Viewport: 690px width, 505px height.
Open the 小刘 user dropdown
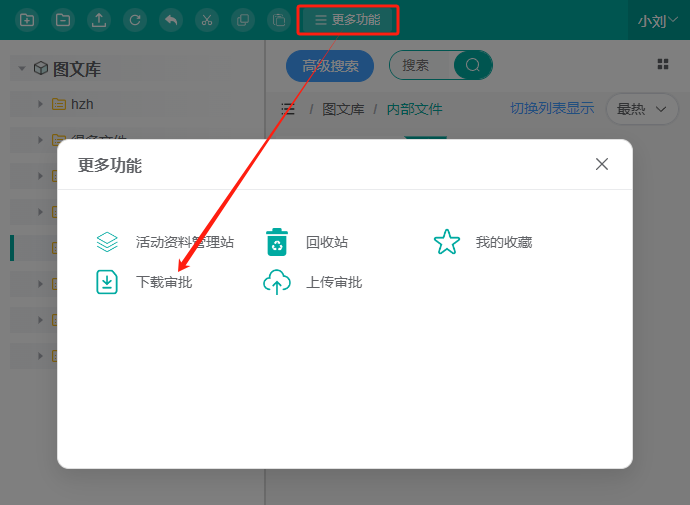[x=658, y=21]
